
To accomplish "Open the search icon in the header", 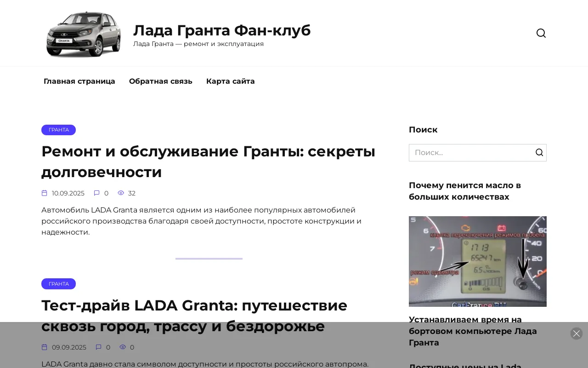I will tap(541, 33).
